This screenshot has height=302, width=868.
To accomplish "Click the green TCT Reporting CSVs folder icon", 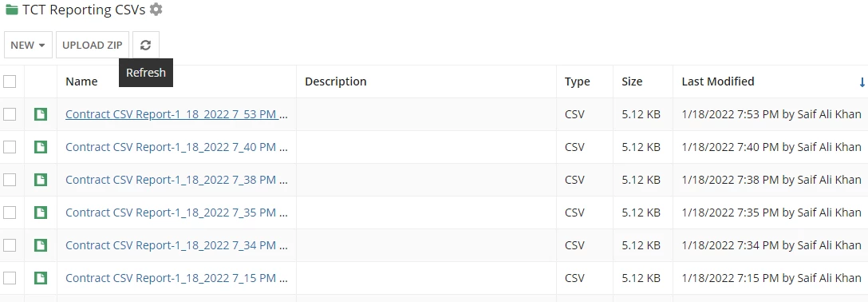I will pyautogui.click(x=11, y=10).
